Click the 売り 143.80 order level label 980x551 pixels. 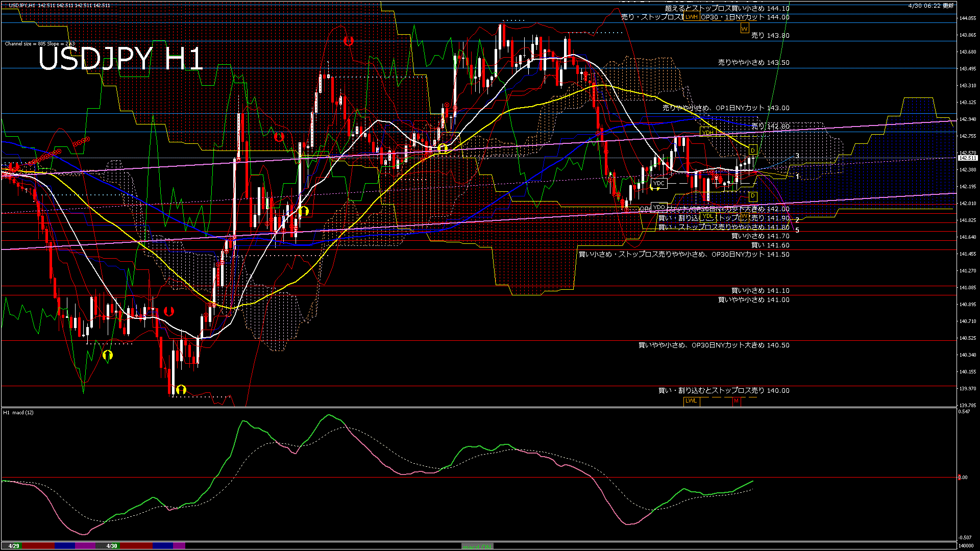coord(770,36)
